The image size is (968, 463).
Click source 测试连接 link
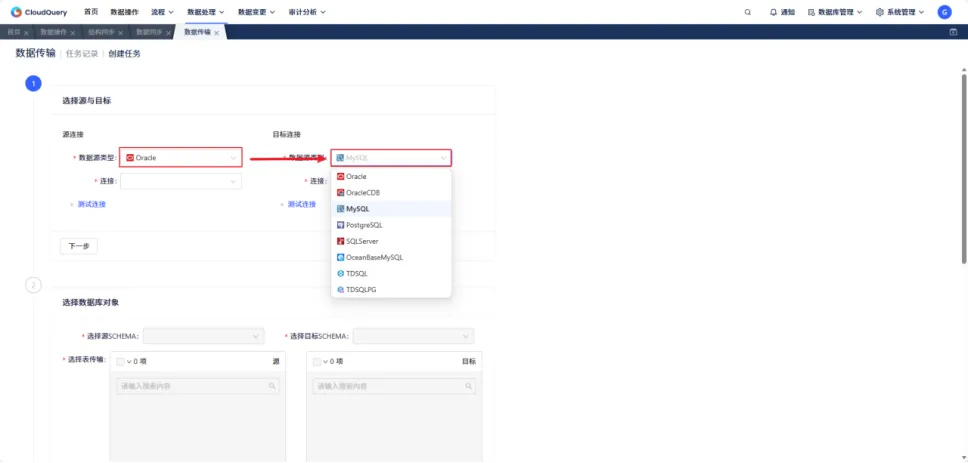(x=91, y=204)
